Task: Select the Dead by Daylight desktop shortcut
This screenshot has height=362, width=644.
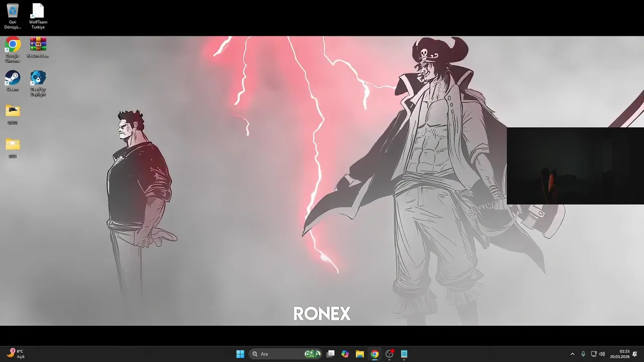Action: (x=38, y=83)
